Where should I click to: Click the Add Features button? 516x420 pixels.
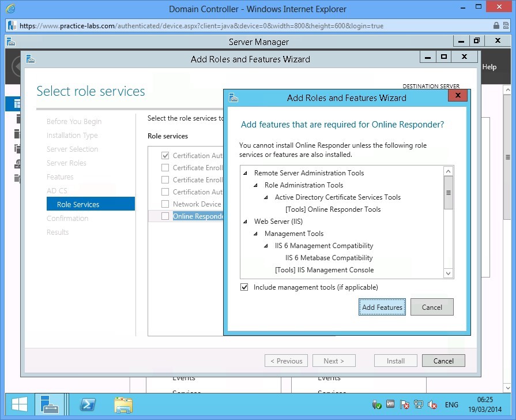[382, 307]
